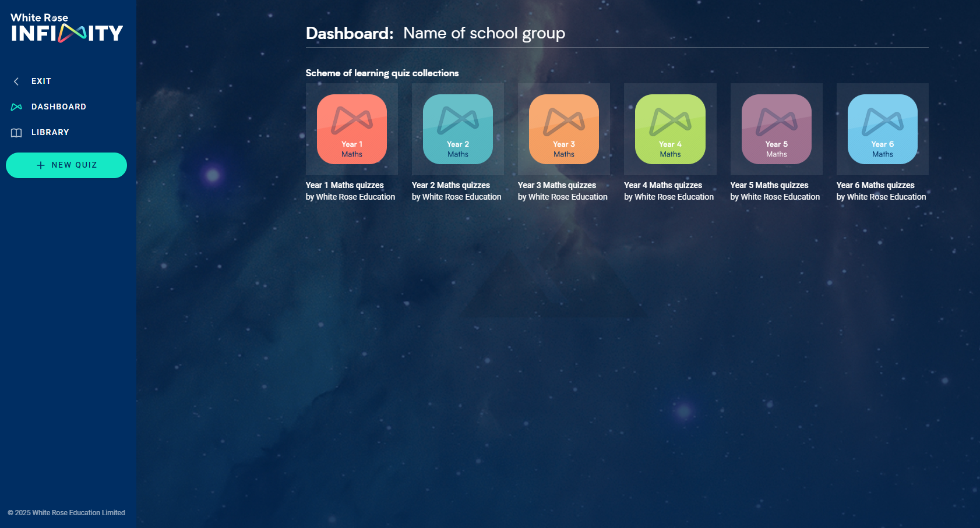Click the Library book icon
This screenshot has height=528, width=980.
[16, 133]
